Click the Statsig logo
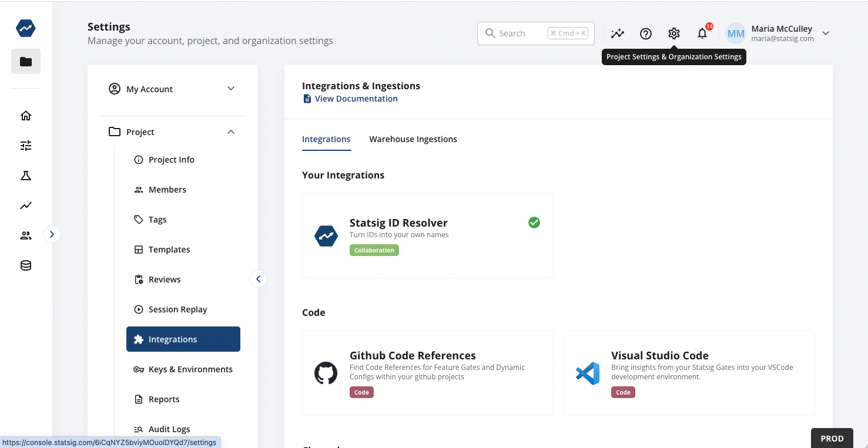The height and width of the screenshot is (448, 868). point(25,28)
